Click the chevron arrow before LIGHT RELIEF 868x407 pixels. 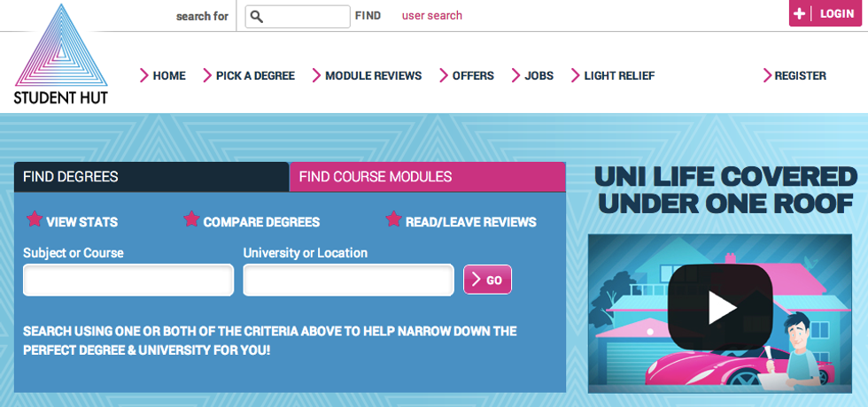pyautogui.click(x=575, y=75)
